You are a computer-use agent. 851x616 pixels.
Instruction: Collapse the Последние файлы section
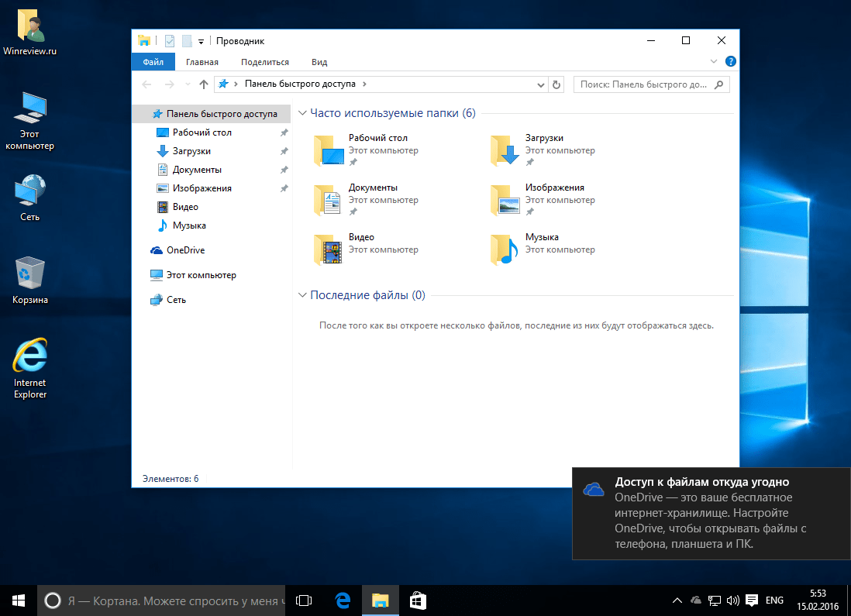(302, 295)
